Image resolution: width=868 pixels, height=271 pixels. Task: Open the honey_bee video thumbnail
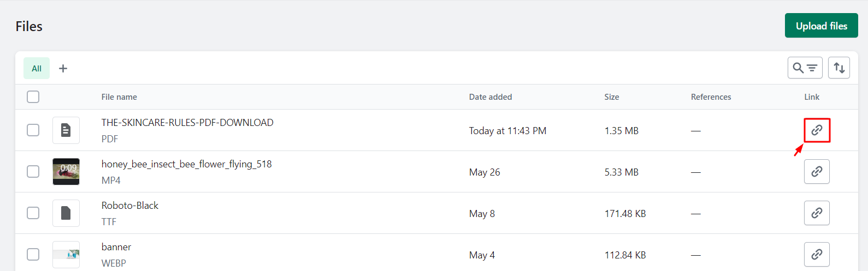click(66, 172)
